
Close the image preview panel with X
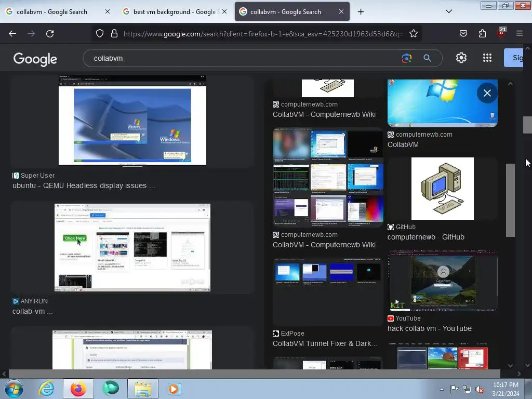click(487, 93)
